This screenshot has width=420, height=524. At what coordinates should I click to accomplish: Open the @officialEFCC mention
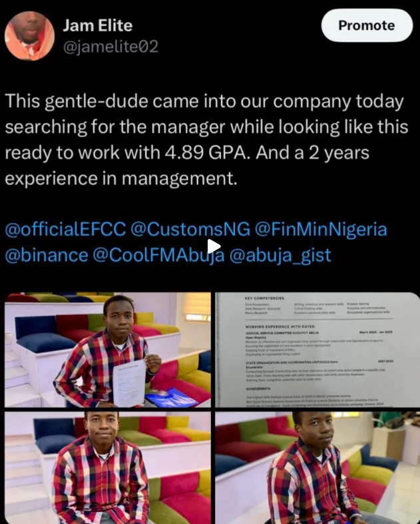[x=65, y=229]
